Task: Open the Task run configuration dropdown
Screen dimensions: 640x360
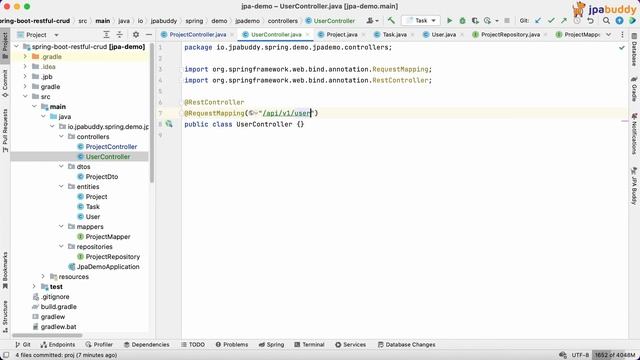Action: [x=421, y=20]
